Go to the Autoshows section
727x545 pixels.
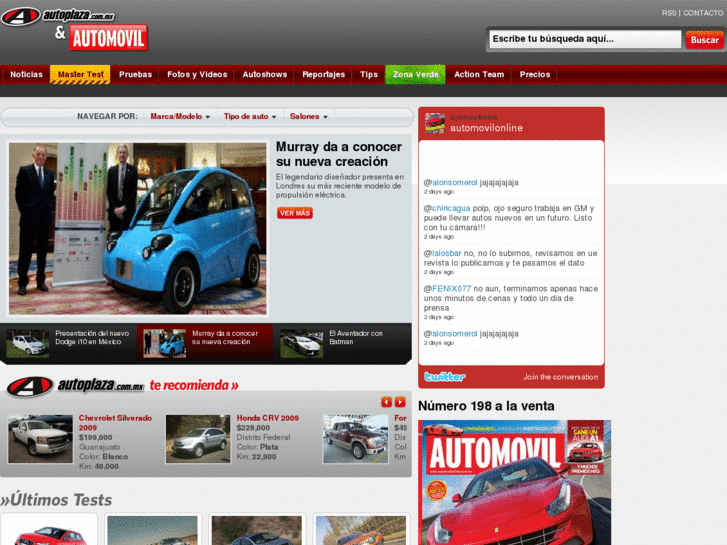click(x=265, y=74)
